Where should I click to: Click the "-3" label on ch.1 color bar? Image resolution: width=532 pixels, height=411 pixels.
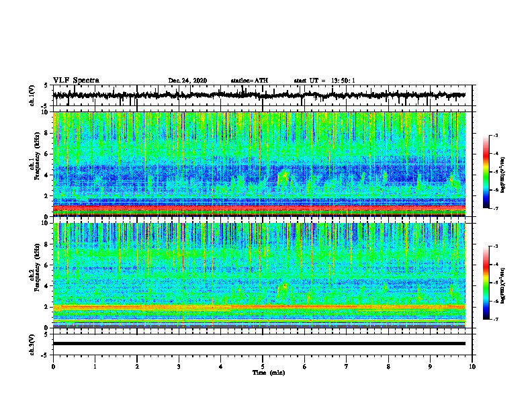coord(496,136)
